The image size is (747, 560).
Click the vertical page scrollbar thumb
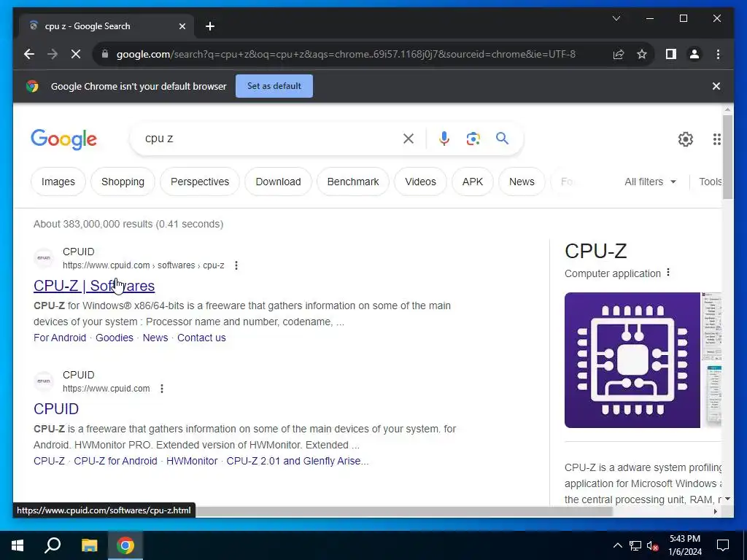pyautogui.click(x=727, y=157)
